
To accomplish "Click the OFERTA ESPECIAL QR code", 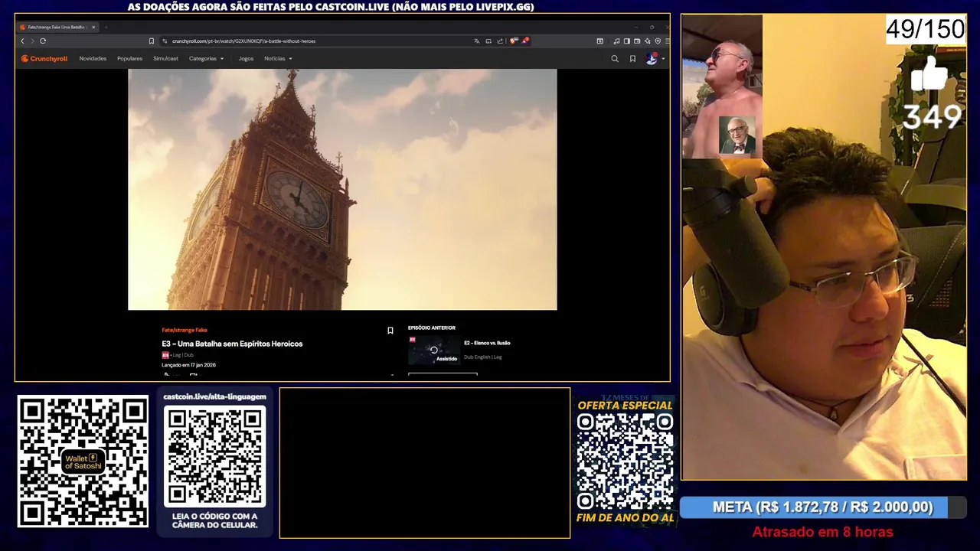I will point(625,461).
